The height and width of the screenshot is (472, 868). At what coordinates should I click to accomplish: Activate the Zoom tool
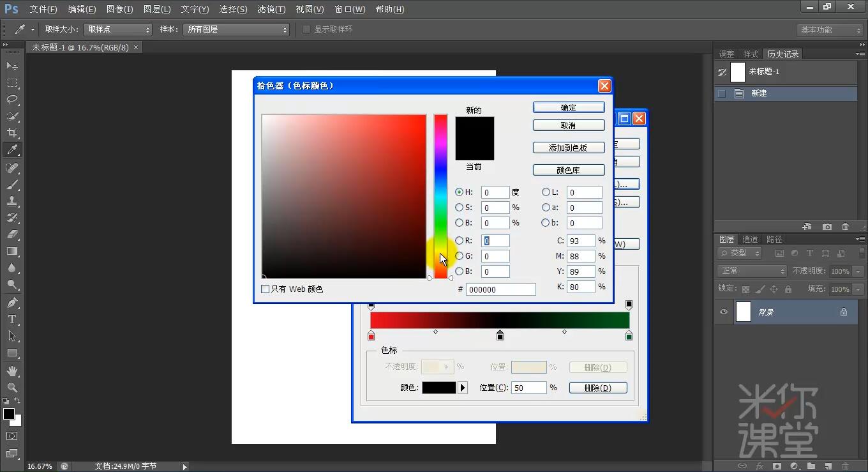(13, 388)
